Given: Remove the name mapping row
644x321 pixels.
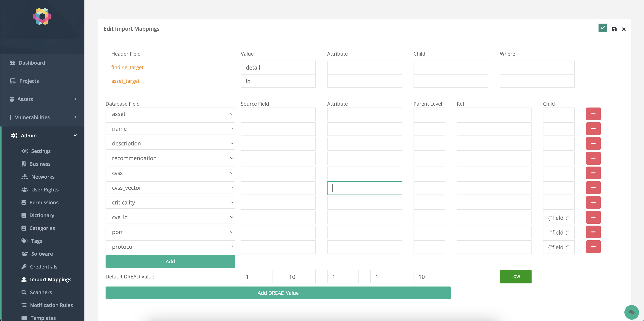Looking at the screenshot, I should (593, 129).
